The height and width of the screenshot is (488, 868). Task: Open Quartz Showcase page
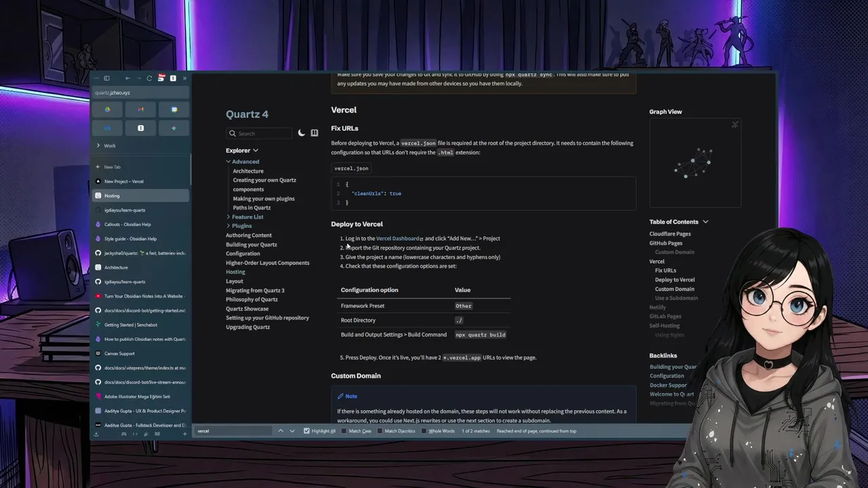[247, 308]
